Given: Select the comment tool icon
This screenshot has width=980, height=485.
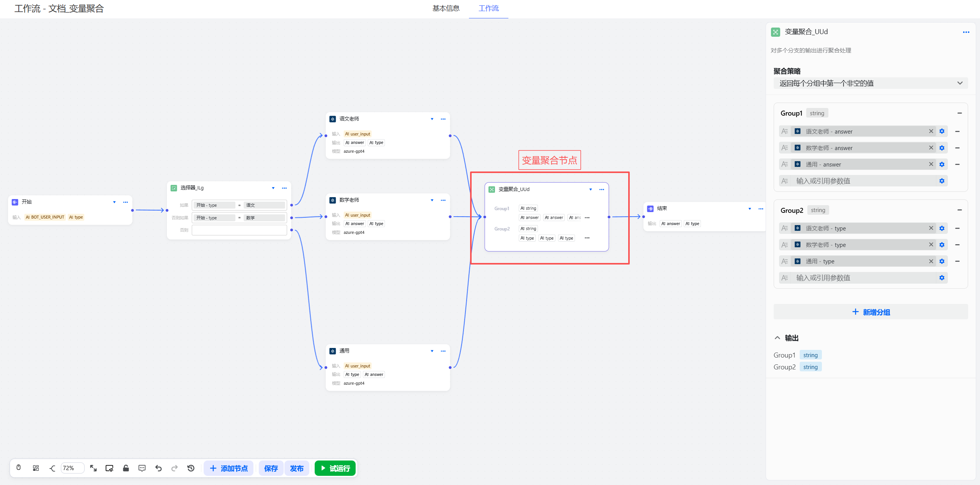Looking at the screenshot, I should [142, 468].
